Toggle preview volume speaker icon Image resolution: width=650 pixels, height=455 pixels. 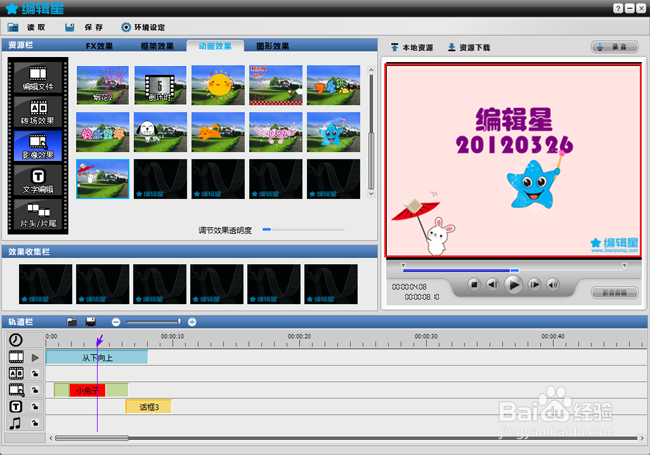(x=553, y=284)
